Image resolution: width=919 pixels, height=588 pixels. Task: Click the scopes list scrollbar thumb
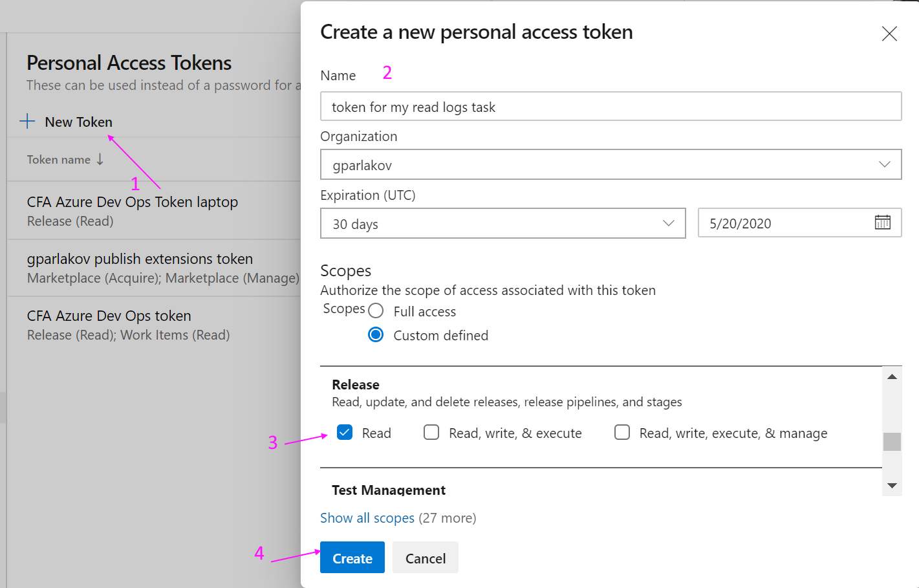892,441
